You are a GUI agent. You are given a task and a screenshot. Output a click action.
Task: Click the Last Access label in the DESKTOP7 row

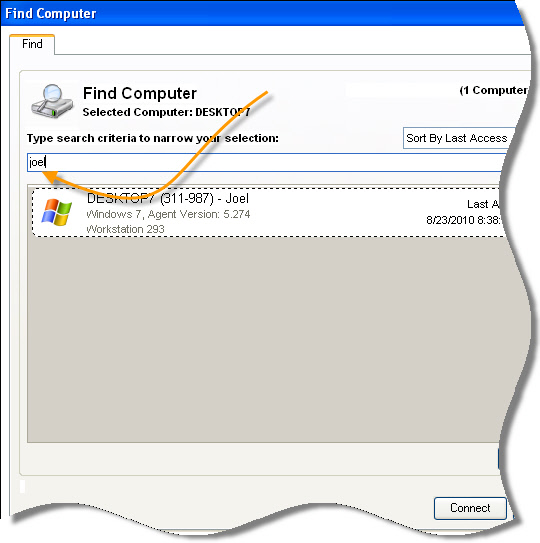click(483, 204)
